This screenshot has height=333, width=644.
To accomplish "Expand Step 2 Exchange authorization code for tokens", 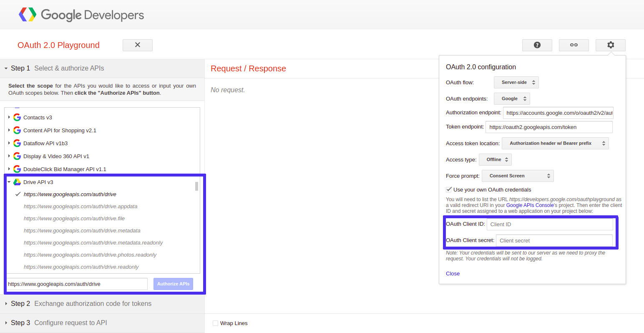I will click(102, 303).
